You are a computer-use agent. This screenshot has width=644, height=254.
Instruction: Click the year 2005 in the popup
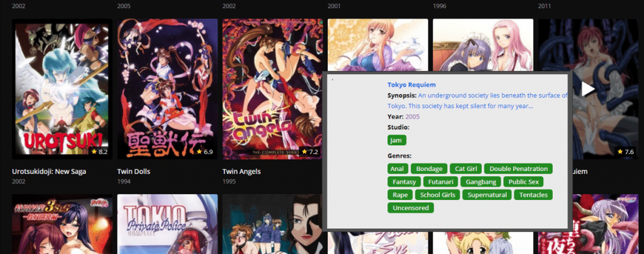413,116
